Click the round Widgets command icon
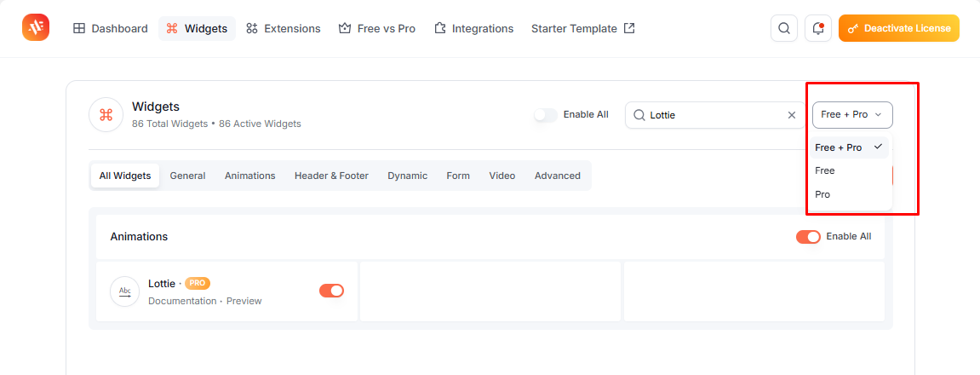 [x=106, y=114]
